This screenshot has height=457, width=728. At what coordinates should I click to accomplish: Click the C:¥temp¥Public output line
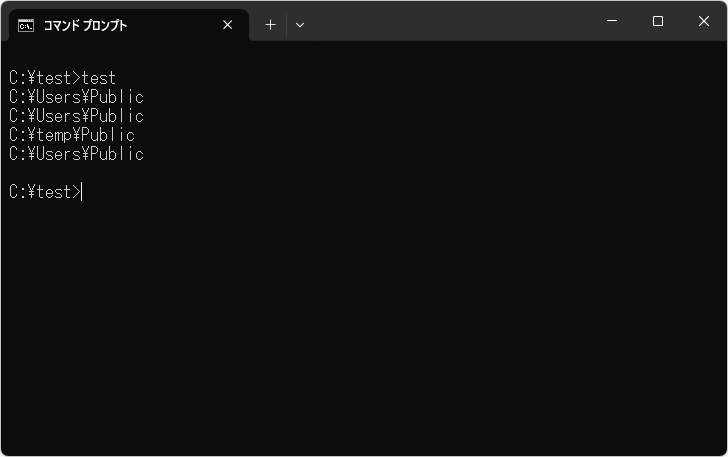click(72, 135)
